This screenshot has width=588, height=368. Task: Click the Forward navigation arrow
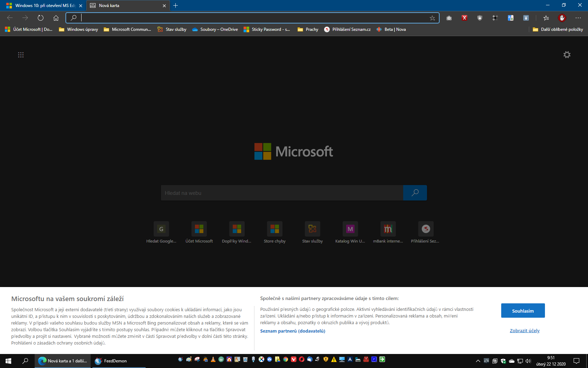(25, 18)
